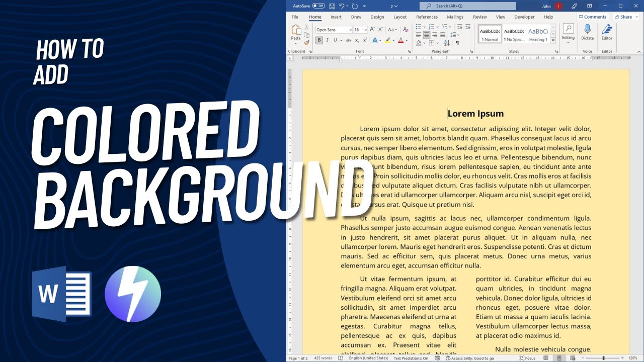Viewport: 644px width, 362px height.
Task: Switch to the Draw tab
Action: 356,17
